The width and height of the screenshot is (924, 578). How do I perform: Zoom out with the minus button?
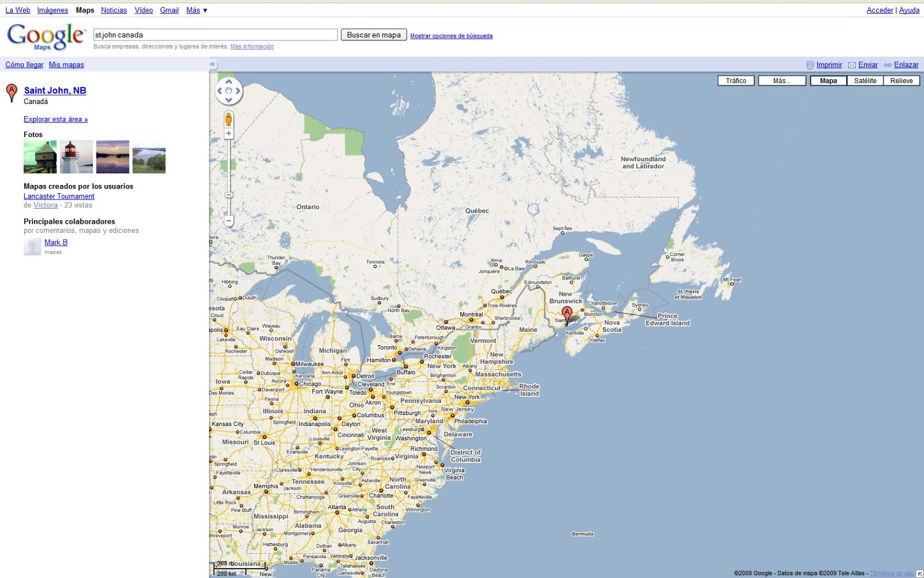coord(229,221)
